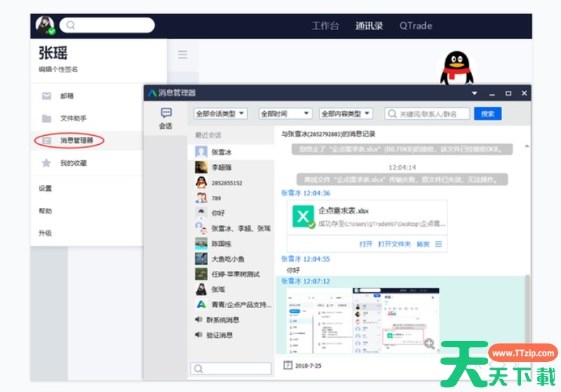Select conversation 任婷-苹果树测试
The width and height of the screenshot is (561, 392).
231,274
